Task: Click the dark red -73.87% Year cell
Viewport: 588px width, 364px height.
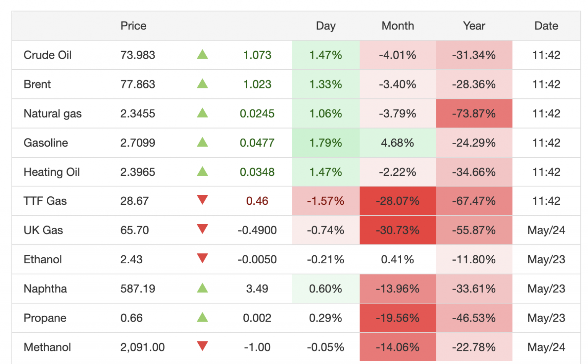Action: click(x=474, y=113)
